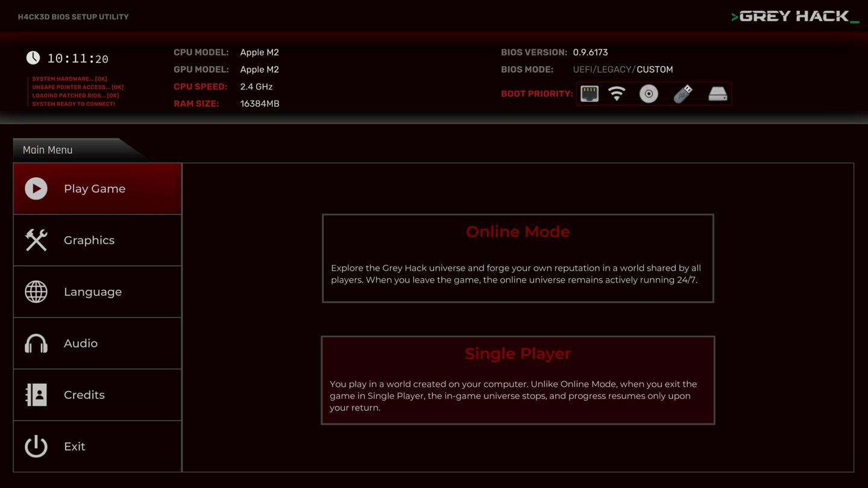Select the Wi-Fi boot priority icon
This screenshot has width=868, height=488.
[617, 94]
